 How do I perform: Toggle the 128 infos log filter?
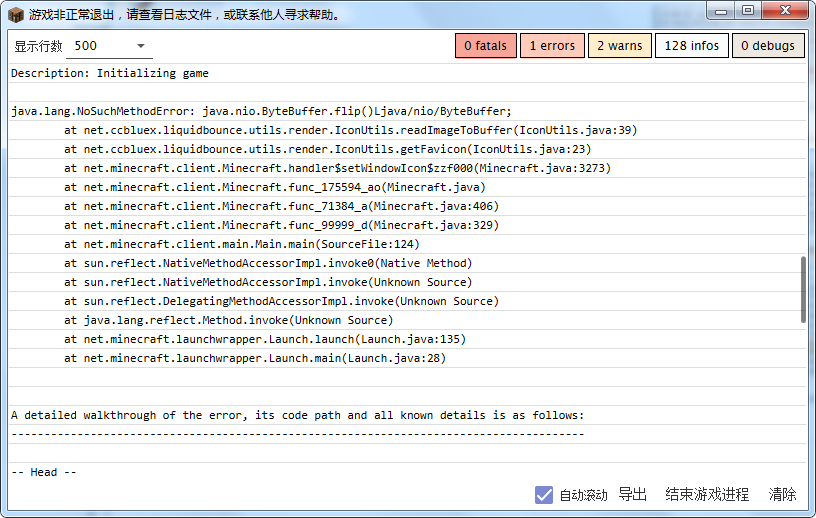coord(691,46)
